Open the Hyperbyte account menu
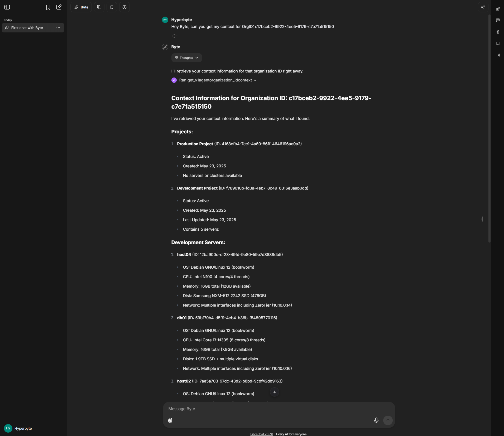This screenshot has height=436, width=504. (18, 428)
